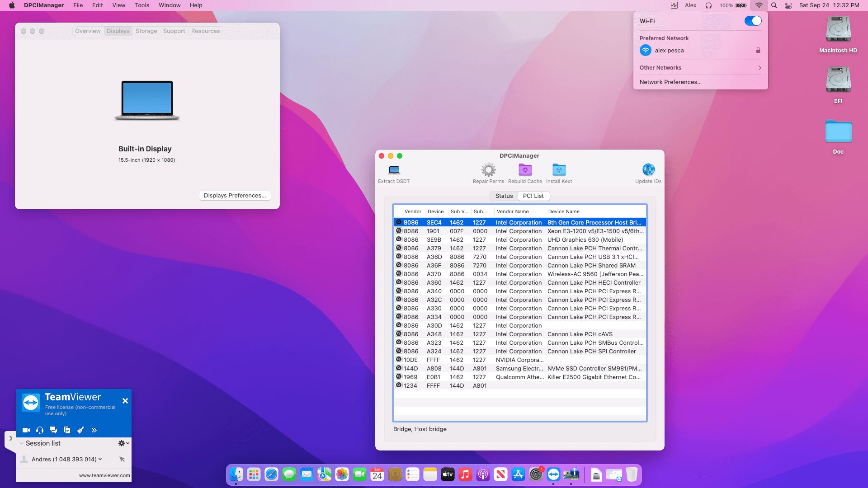
Task: Collapse the Session list section
Action: point(21,443)
